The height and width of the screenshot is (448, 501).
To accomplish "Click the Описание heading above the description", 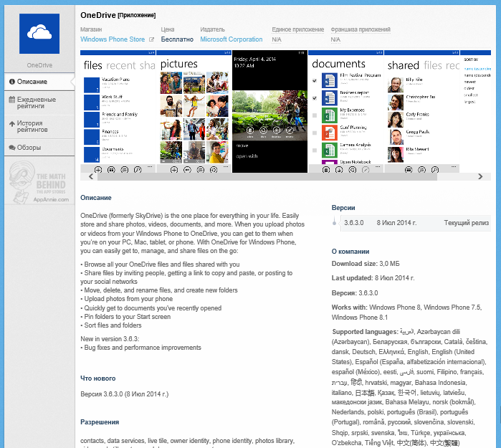I will [96, 198].
